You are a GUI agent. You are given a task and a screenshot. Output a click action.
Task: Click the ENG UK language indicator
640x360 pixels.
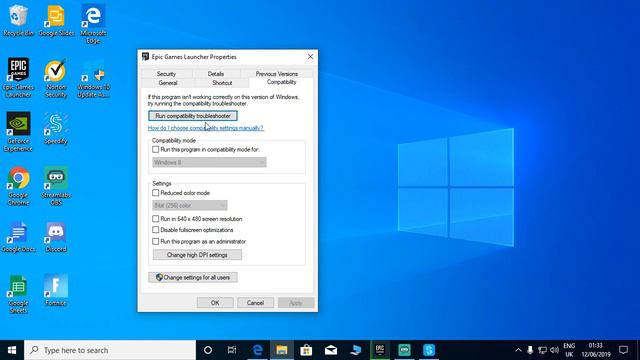point(569,350)
